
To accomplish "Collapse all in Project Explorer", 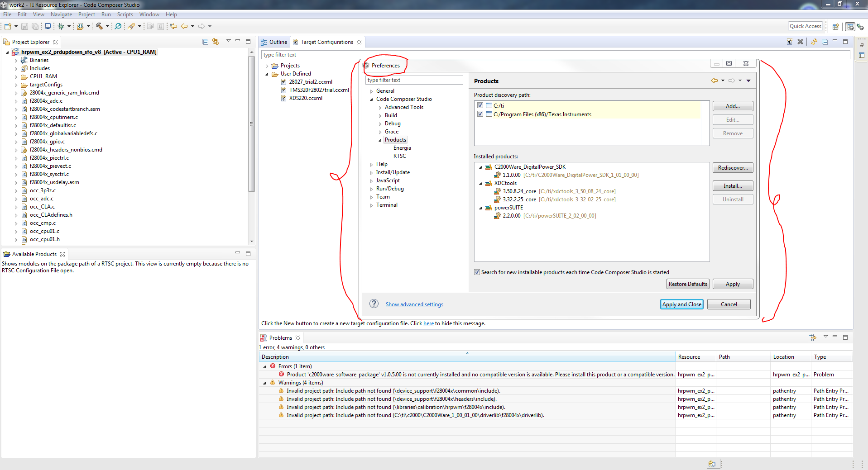I will pyautogui.click(x=205, y=42).
